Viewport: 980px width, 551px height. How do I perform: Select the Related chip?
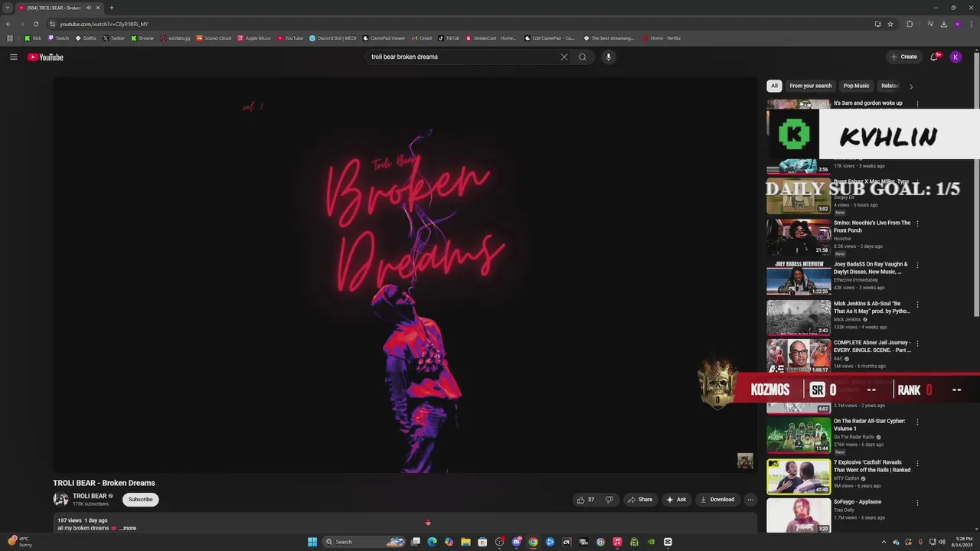click(x=889, y=86)
